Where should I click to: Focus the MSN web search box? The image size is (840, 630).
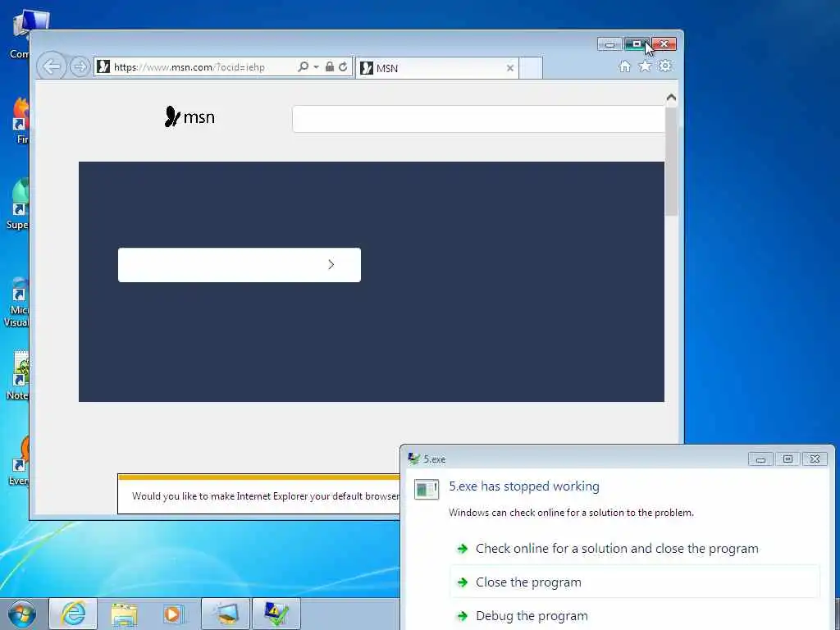pos(478,118)
